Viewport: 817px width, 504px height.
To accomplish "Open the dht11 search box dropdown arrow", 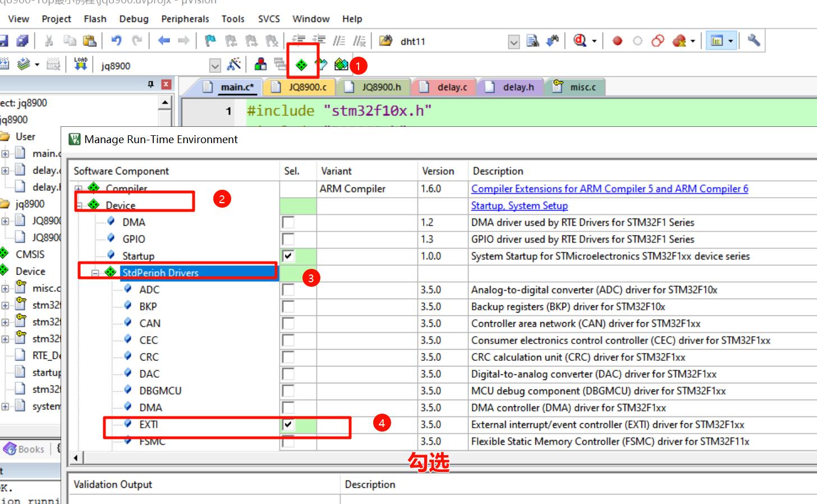I will coord(513,42).
